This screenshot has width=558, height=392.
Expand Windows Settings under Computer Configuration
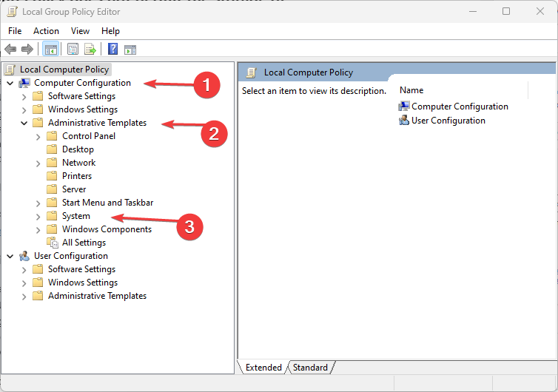coord(24,110)
